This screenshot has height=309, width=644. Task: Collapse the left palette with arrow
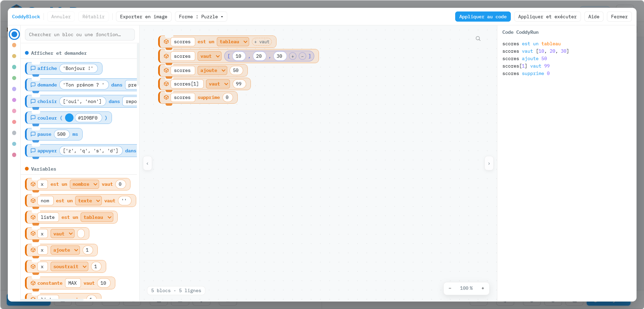[147, 163]
